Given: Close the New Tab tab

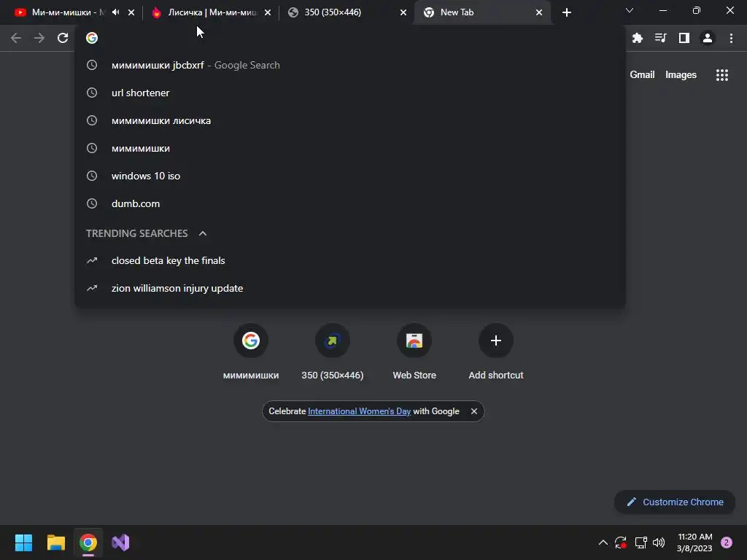Looking at the screenshot, I should click(539, 12).
